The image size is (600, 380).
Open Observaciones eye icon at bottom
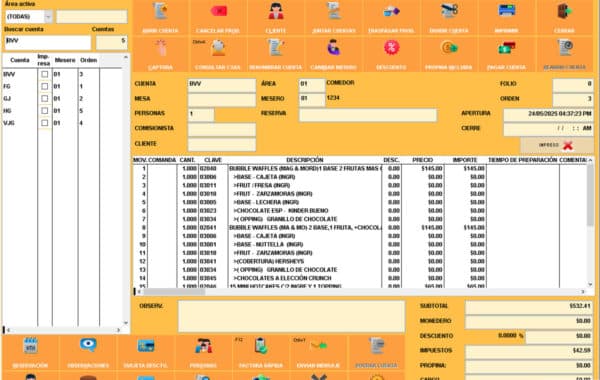tap(88, 353)
